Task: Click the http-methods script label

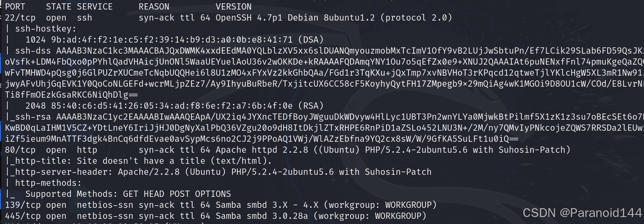Action: [x=48, y=183]
